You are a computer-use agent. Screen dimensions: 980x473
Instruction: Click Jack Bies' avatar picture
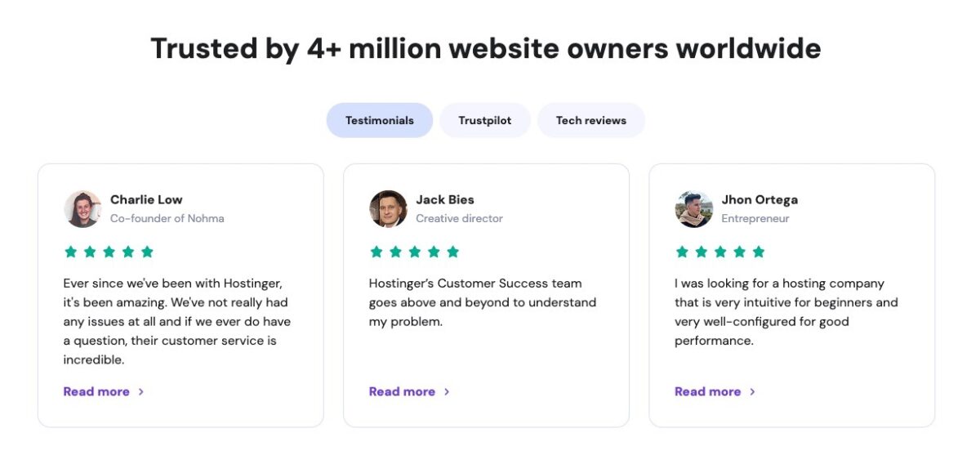pos(388,208)
